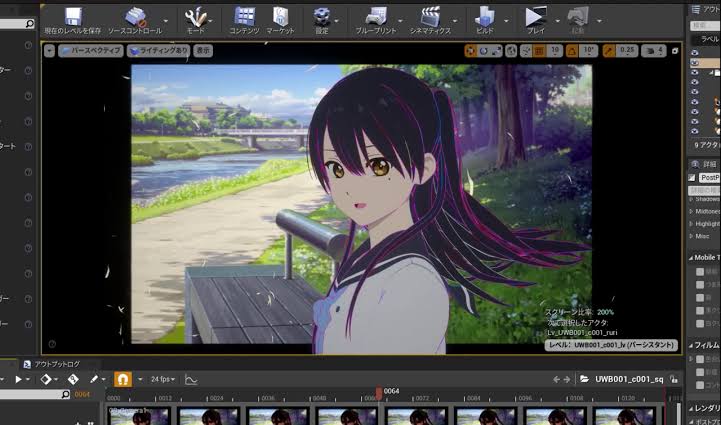Click the sequencer lock icon beside UWB001_c001_sq
The width and height of the screenshot is (721, 425).
click(674, 379)
